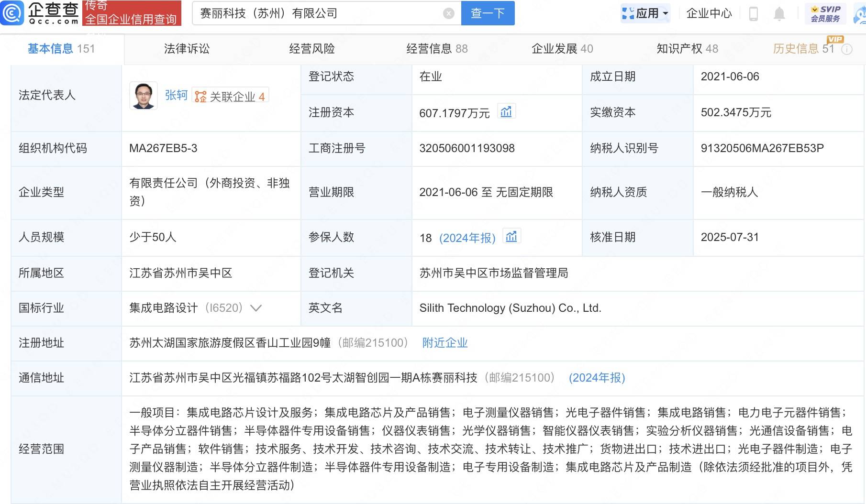
Task: Open registered capital chart icon
Action: click(506, 112)
